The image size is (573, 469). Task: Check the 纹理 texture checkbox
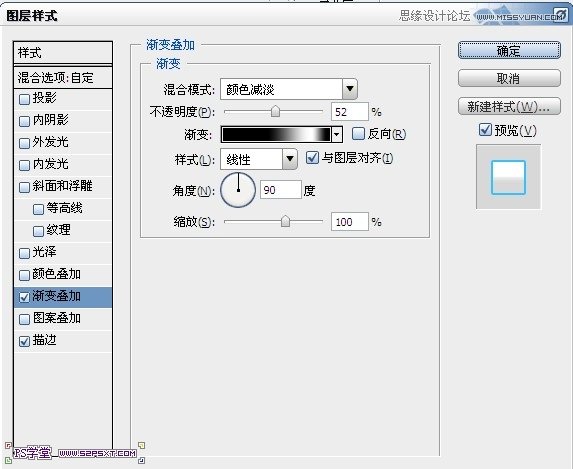coord(38,231)
